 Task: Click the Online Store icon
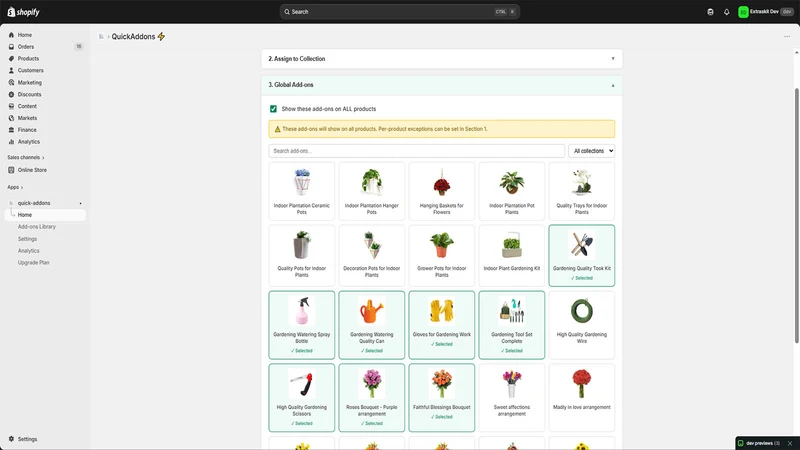tap(11, 170)
